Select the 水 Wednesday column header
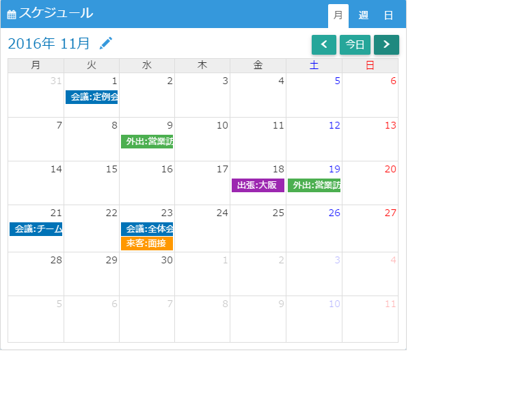Image resolution: width=525 pixels, height=420 pixels. click(147, 65)
